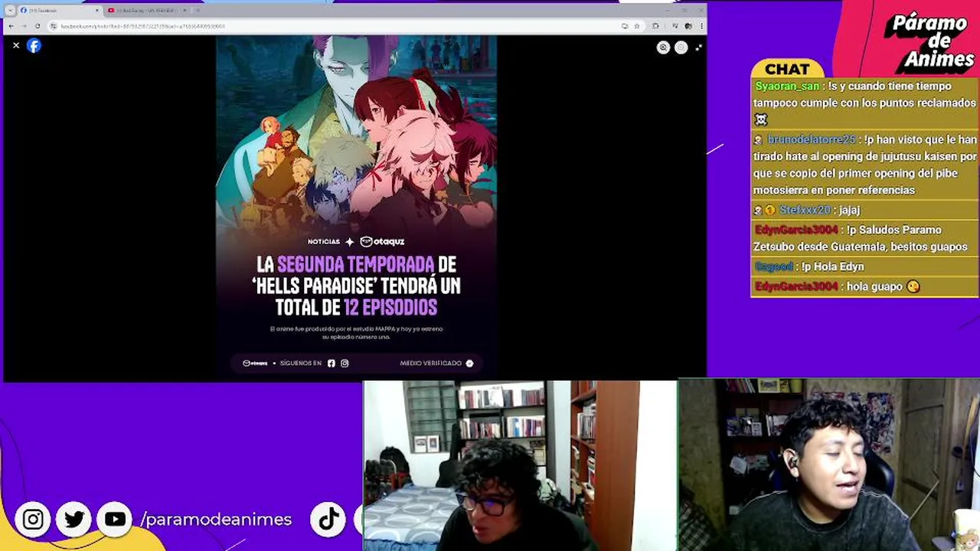Image resolution: width=980 pixels, height=551 pixels.
Task: Select username Syaoran_san in chat
Action: (787, 86)
